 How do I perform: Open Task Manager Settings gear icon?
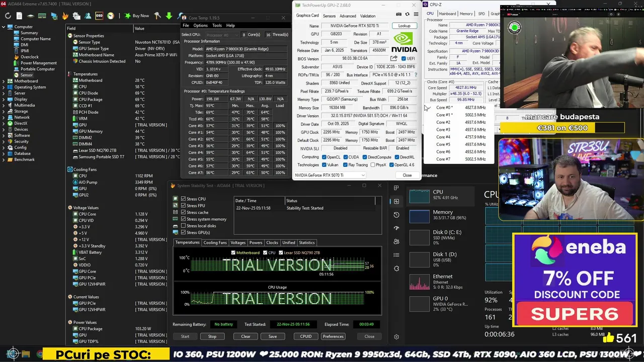[396, 337]
